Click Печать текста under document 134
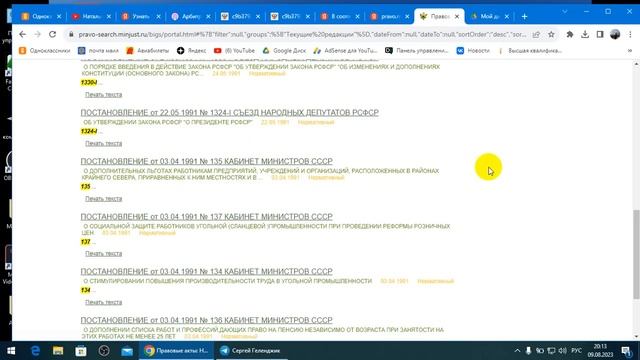 103,302
